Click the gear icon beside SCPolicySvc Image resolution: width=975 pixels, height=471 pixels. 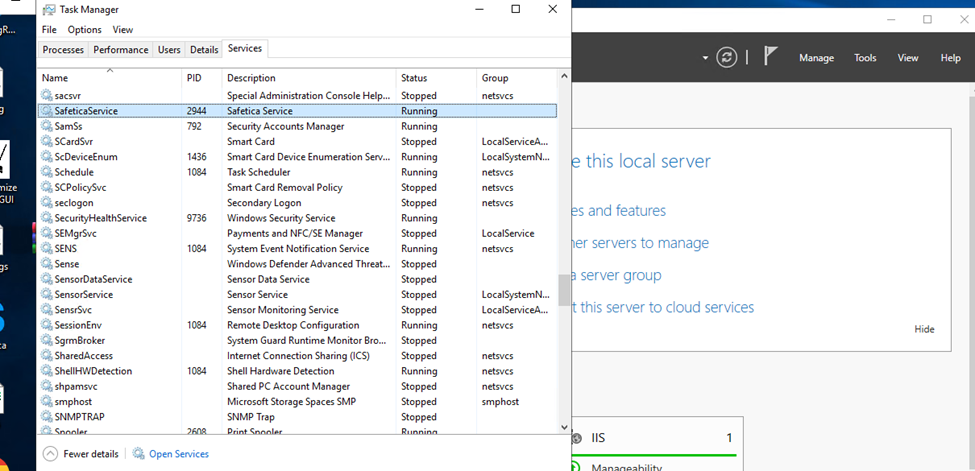pyautogui.click(x=47, y=187)
